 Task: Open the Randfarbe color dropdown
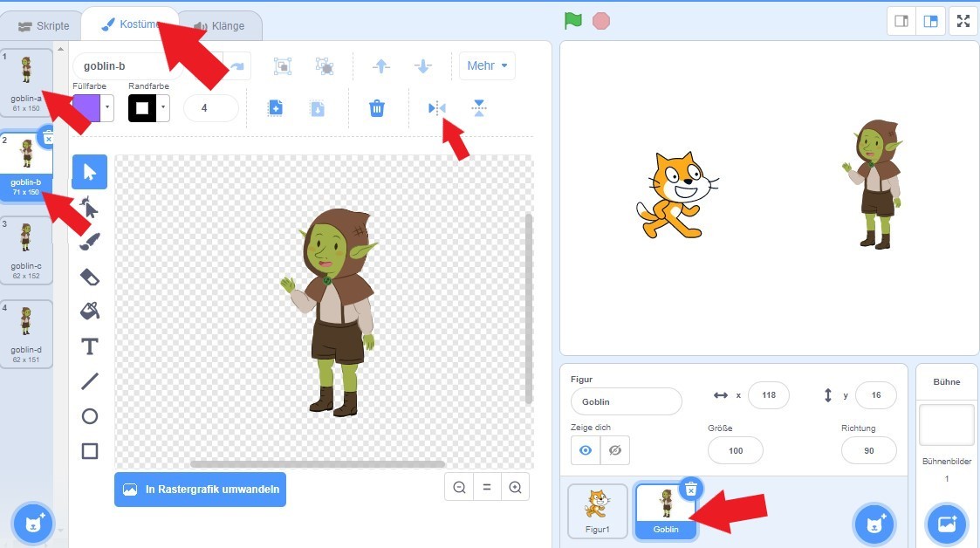point(163,108)
